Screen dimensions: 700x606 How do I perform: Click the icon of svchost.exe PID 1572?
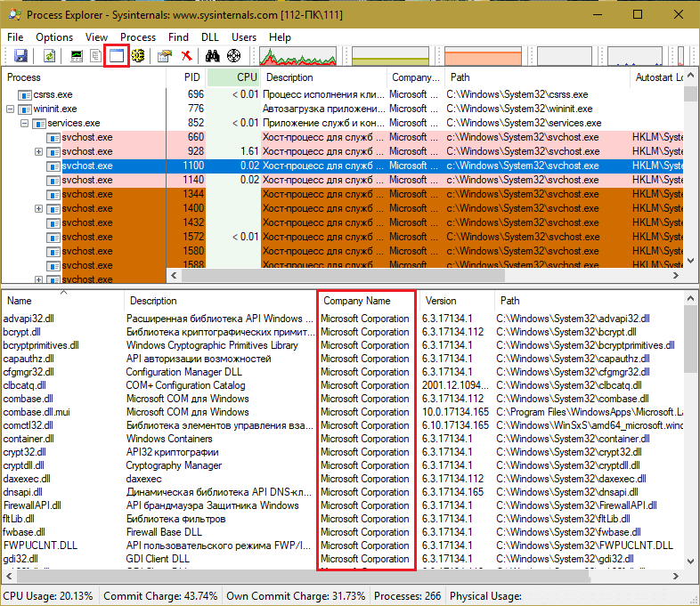click(x=53, y=238)
